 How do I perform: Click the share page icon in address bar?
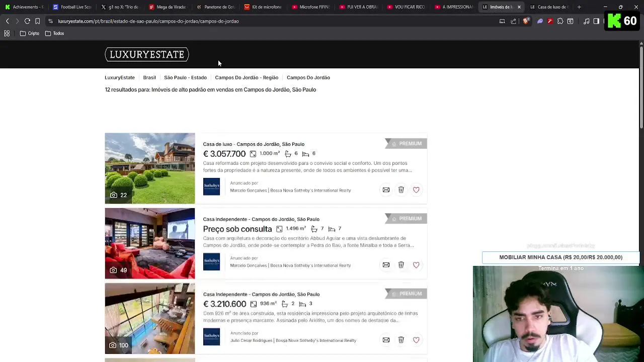tap(513, 21)
